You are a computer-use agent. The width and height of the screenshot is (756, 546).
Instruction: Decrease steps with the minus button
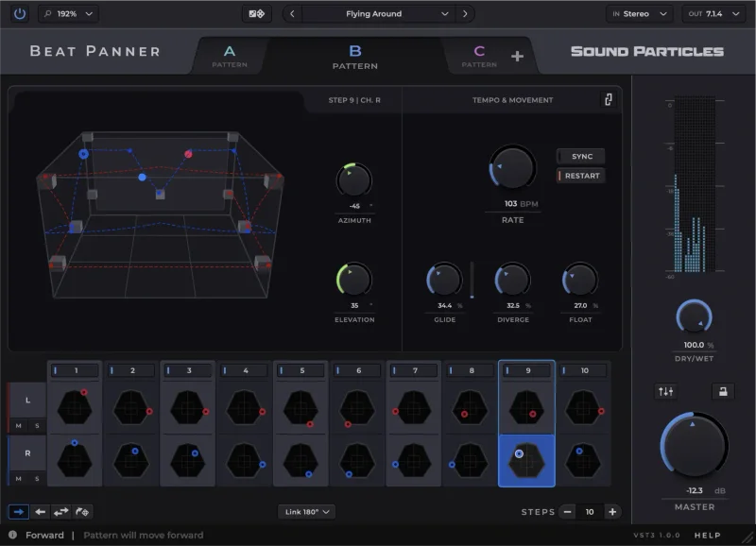(568, 512)
